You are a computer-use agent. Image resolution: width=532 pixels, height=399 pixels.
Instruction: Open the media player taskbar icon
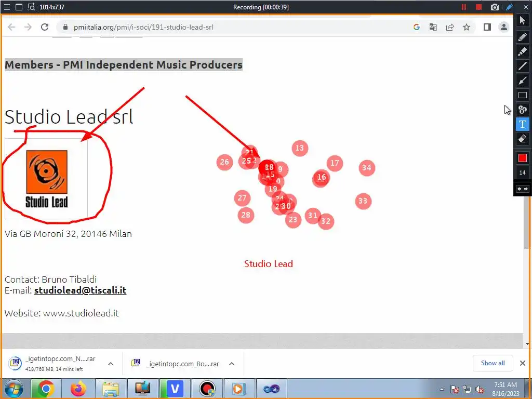pos(239,389)
